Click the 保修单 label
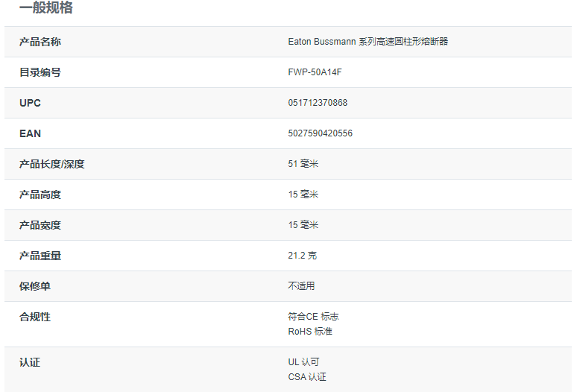 click(35, 286)
